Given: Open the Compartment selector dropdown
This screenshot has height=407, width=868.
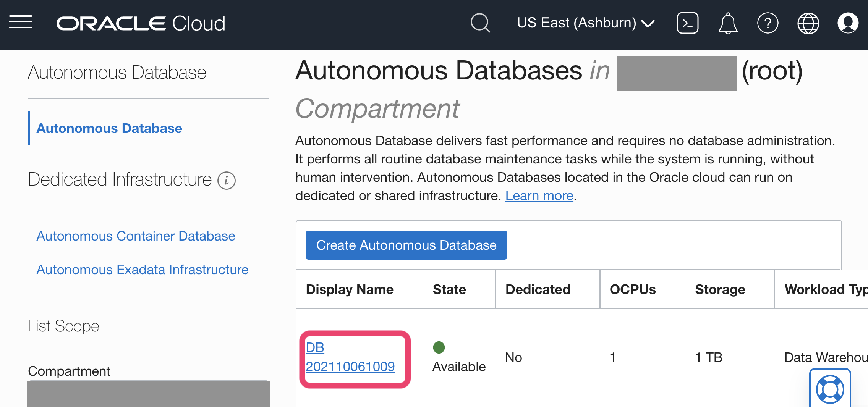Looking at the screenshot, I should coord(148,393).
